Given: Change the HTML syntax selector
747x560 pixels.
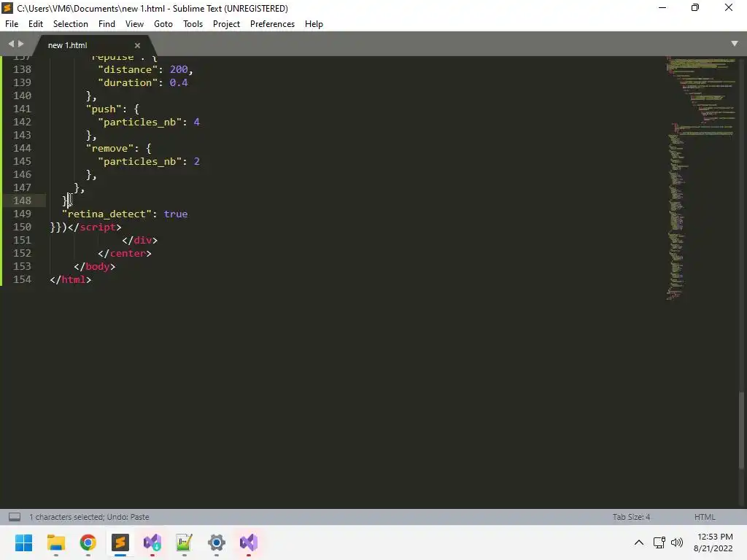Looking at the screenshot, I should tap(705, 517).
